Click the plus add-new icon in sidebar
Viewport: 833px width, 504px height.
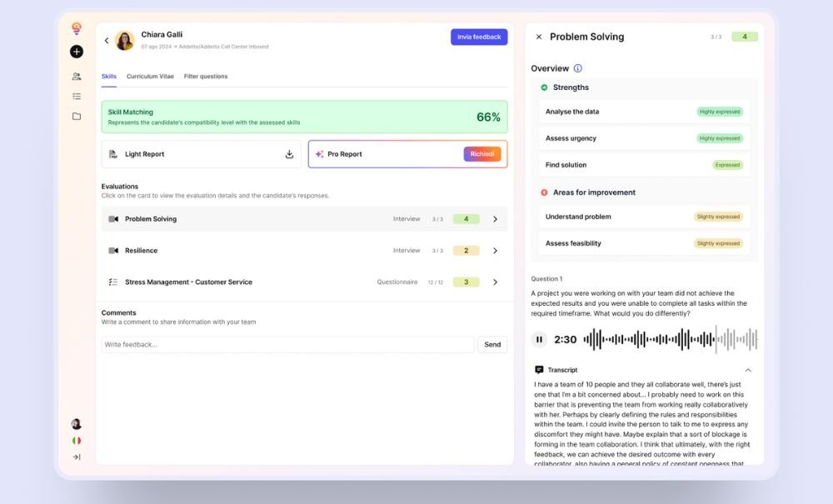77,52
